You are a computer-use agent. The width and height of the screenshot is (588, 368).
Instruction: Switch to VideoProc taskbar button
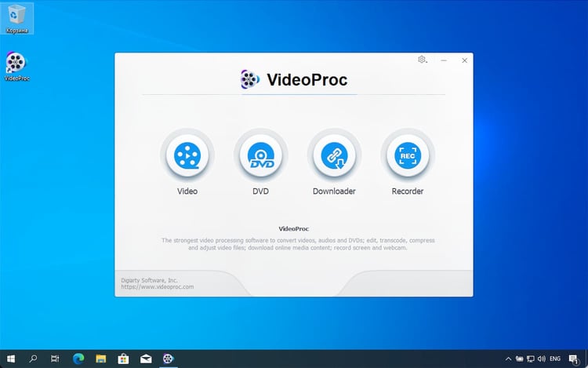point(169,359)
